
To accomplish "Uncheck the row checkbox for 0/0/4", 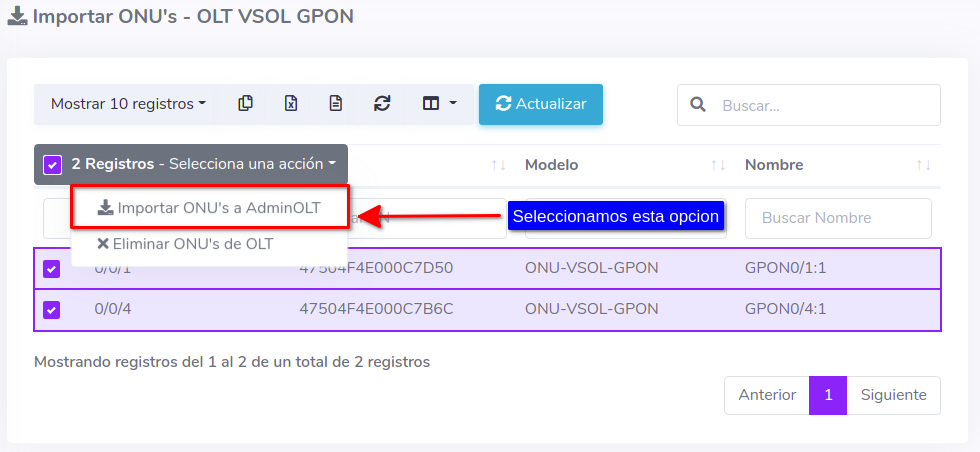I will (x=51, y=310).
